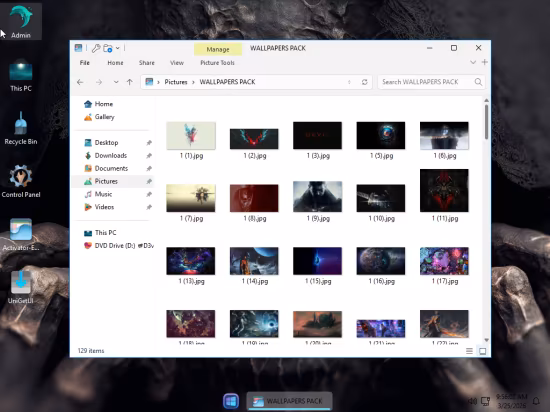Click the Search WALLPAPERS PACK field
The height and width of the screenshot is (412, 550).
point(431,82)
